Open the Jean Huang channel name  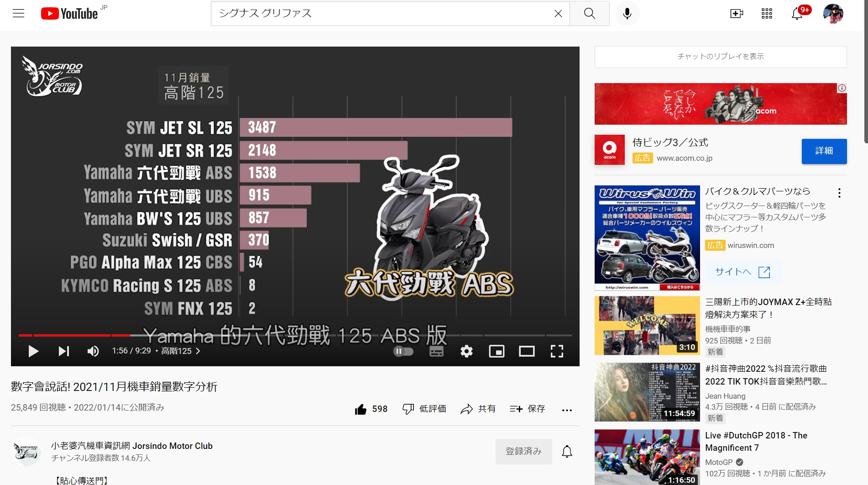[x=725, y=396]
